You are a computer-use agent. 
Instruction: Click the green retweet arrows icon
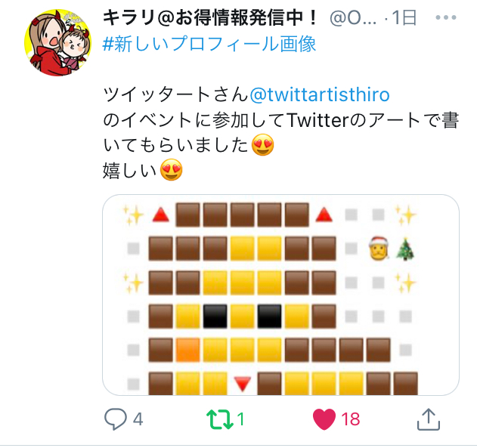[220, 419]
